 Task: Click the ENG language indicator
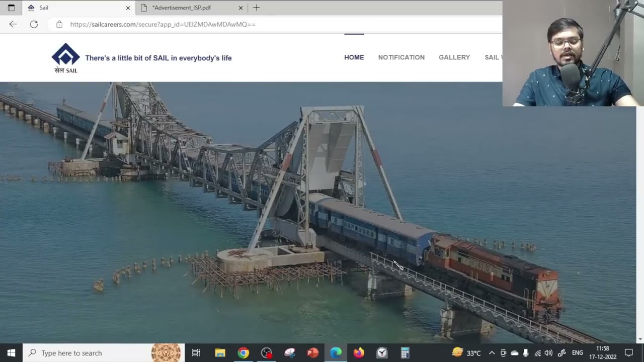point(578,353)
